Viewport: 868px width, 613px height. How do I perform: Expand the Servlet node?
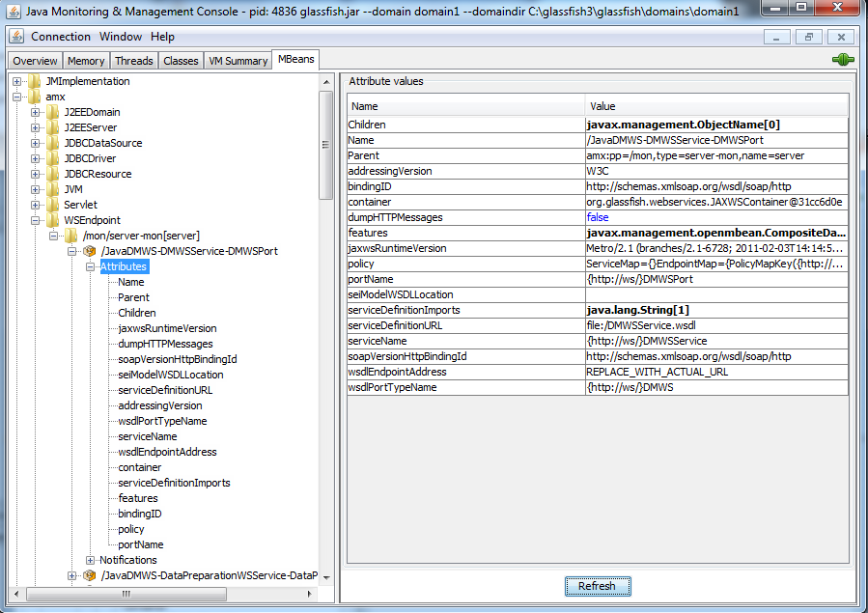pyautogui.click(x=35, y=206)
